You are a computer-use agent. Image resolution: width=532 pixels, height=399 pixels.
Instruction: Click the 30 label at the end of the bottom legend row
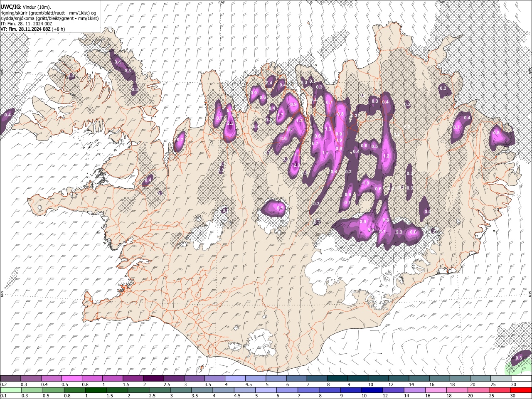pos(512,396)
